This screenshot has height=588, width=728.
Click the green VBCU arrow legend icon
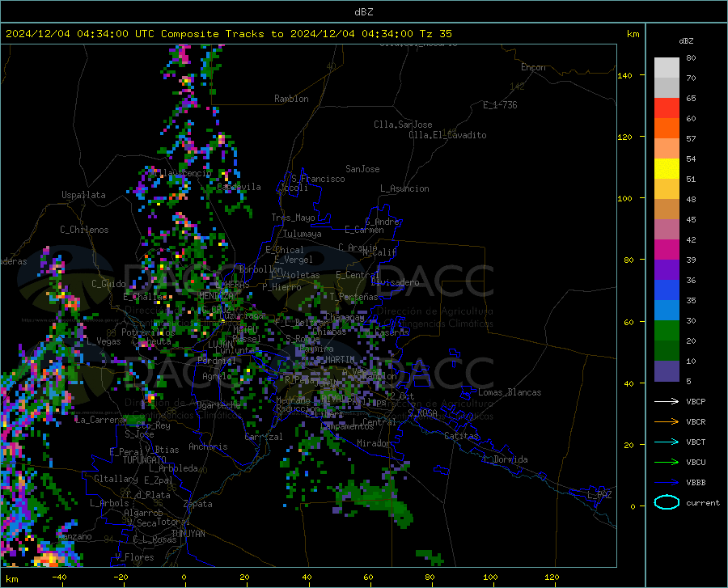pos(667,463)
